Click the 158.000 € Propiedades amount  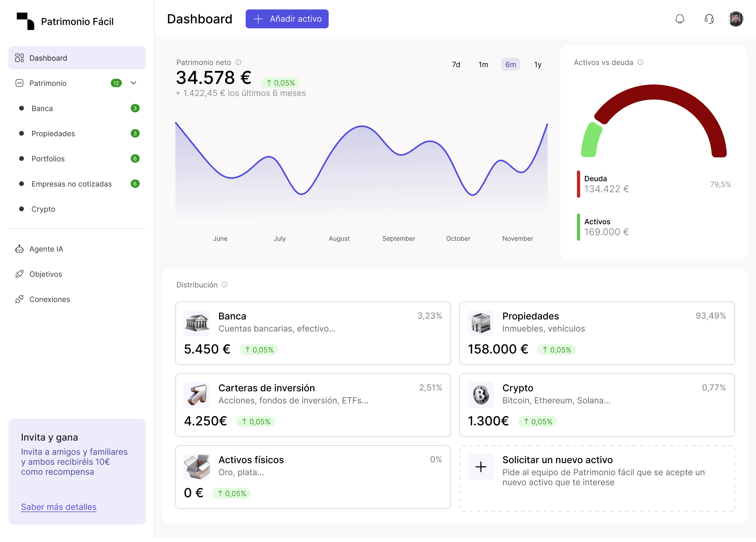coord(498,349)
